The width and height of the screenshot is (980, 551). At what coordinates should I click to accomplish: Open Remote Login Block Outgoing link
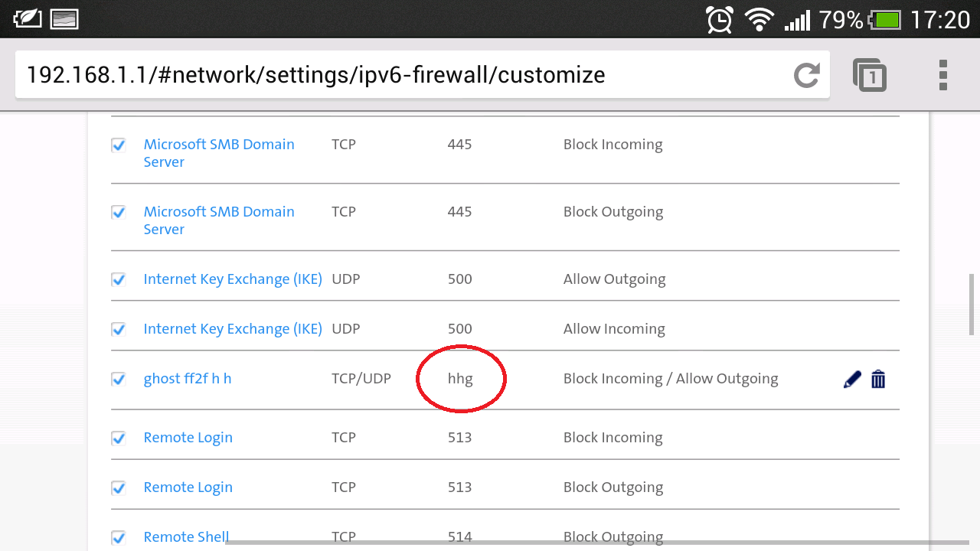click(x=188, y=487)
